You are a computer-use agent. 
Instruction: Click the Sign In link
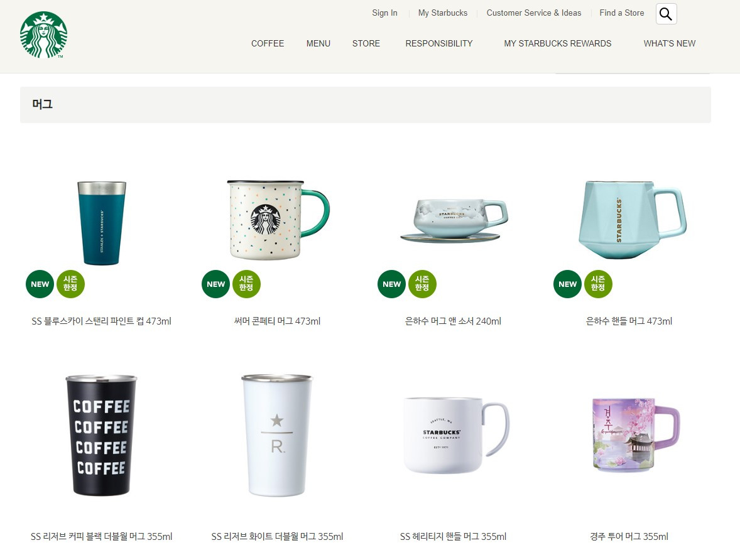coord(384,13)
